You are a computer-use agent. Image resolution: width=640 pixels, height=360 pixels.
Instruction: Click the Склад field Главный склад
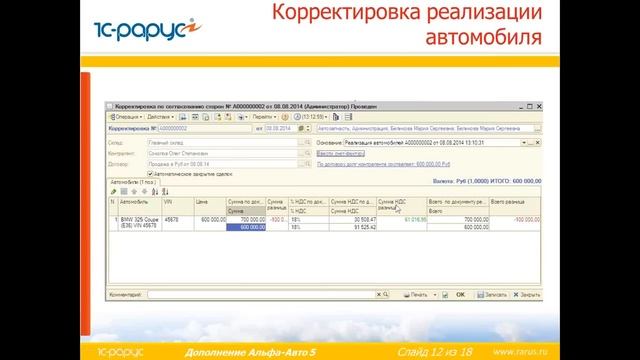222,143
